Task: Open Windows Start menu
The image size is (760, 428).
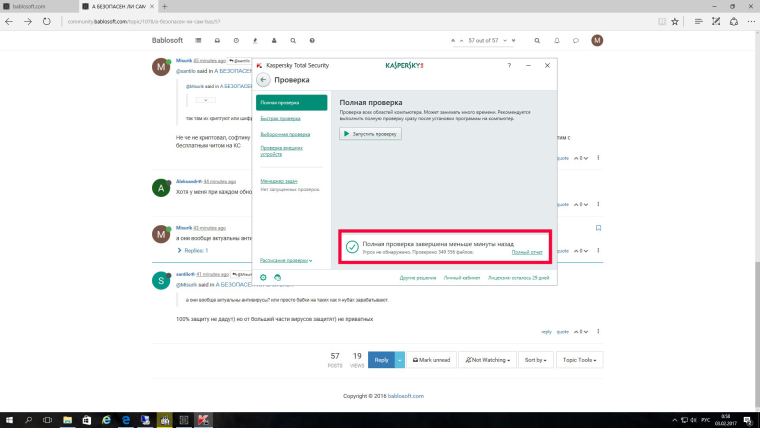Action: (9, 420)
